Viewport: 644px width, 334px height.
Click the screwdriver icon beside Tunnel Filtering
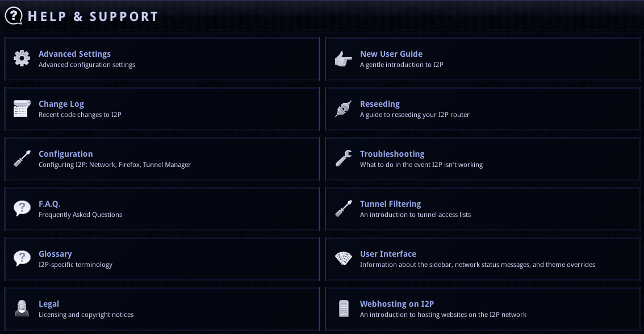point(344,208)
